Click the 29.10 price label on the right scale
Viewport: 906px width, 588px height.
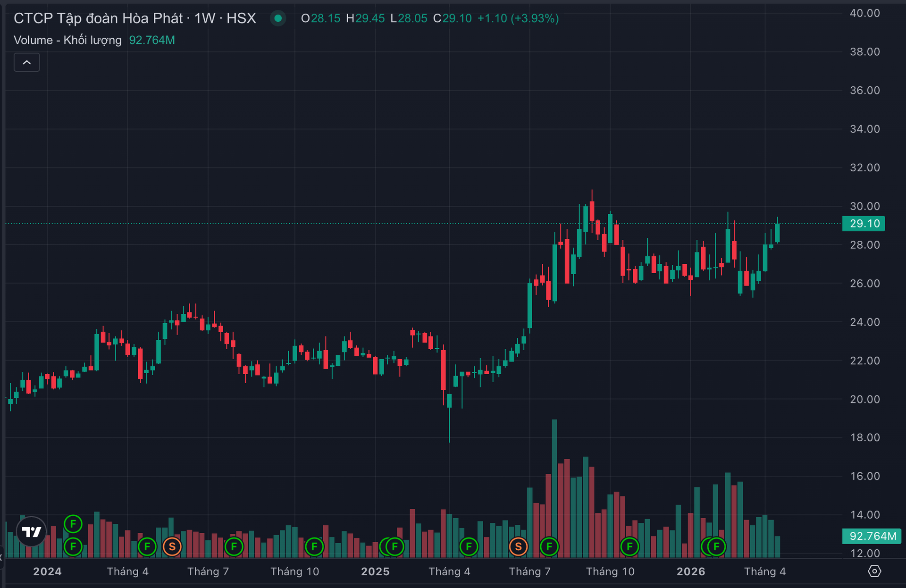pyautogui.click(x=864, y=224)
